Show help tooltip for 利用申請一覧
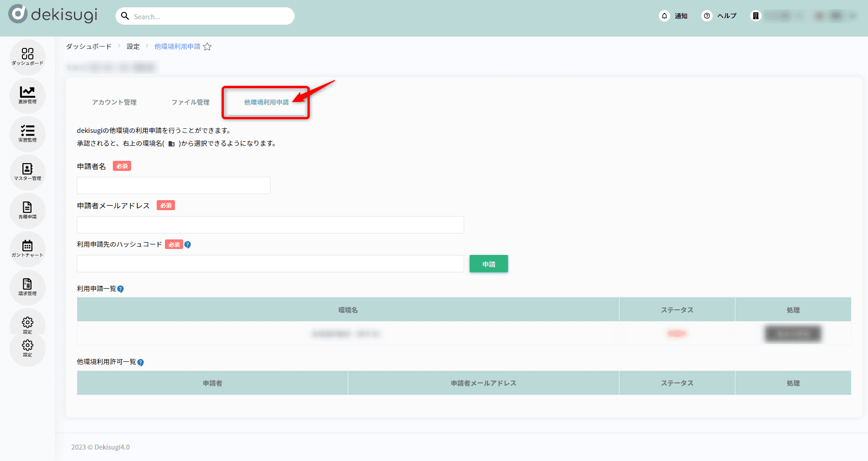This screenshot has height=461, width=868. pyautogui.click(x=121, y=289)
